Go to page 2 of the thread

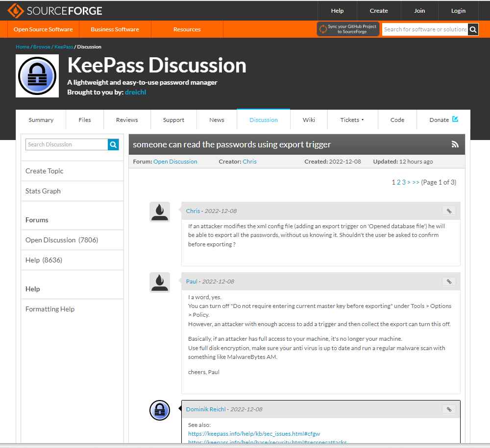[399, 182]
